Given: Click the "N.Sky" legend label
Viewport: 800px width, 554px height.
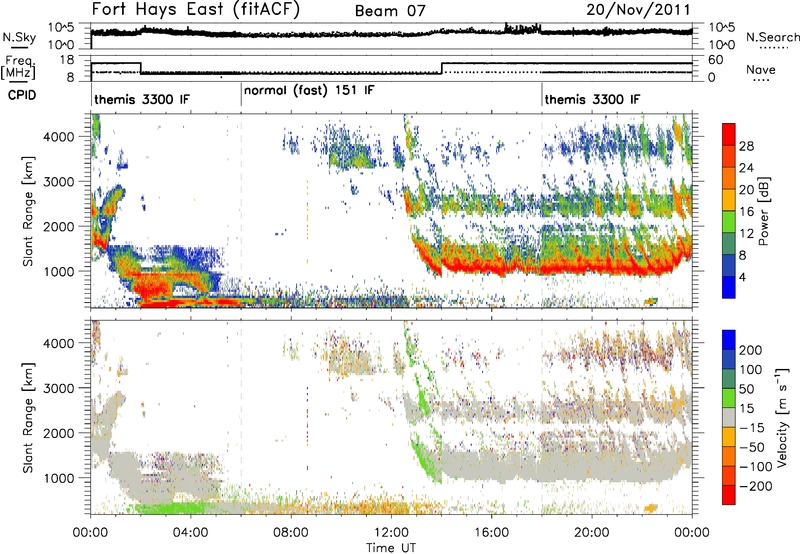Looking at the screenshot, I should [x=19, y=37].
